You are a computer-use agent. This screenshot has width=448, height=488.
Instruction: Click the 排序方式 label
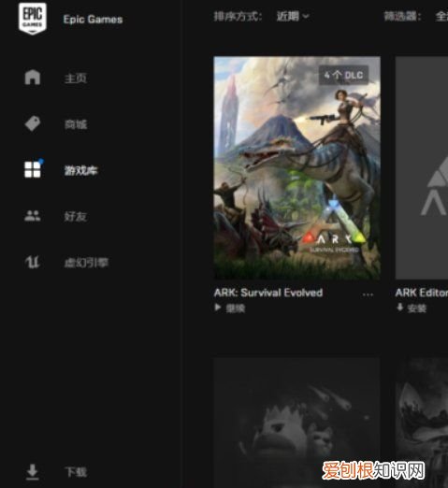tap(238, 16)
